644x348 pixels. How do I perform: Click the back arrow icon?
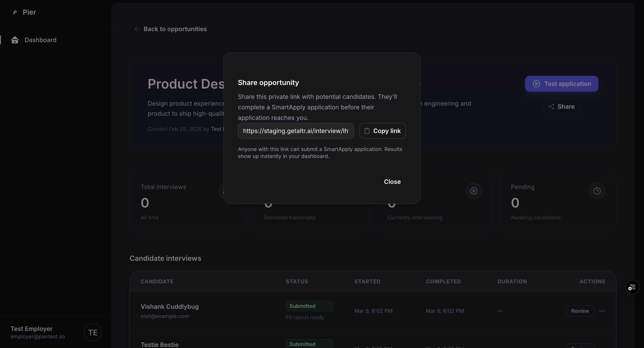pyautogui.click(x=137, y=29)
